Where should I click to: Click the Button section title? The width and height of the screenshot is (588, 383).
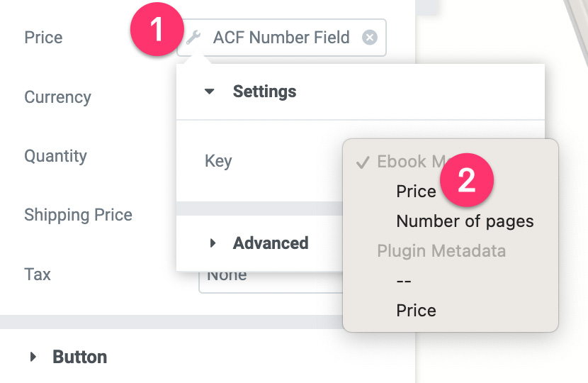tap(79, 357)
